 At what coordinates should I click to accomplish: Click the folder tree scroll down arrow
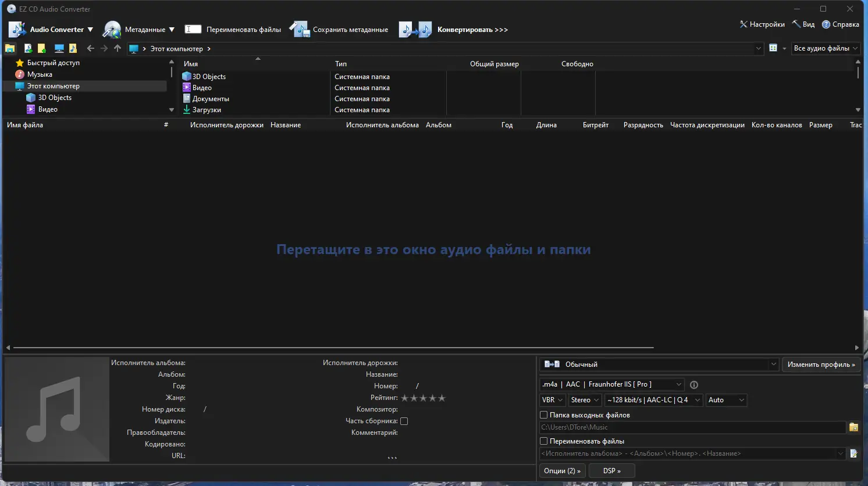[x=171, y=110]
